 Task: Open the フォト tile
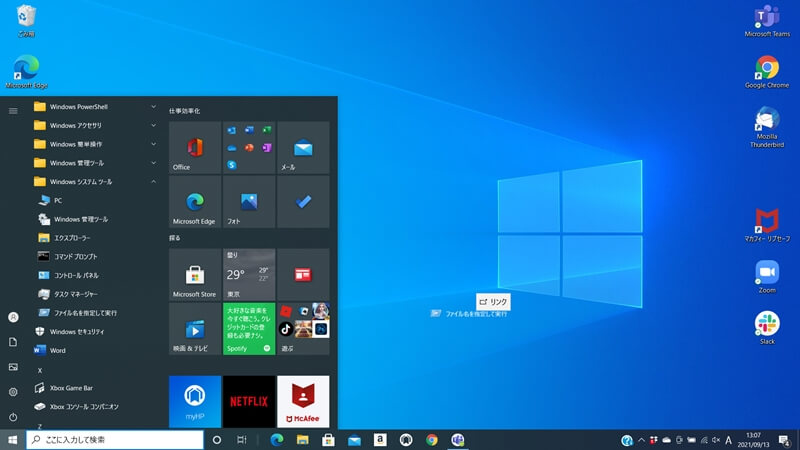[x=249, y=202]
